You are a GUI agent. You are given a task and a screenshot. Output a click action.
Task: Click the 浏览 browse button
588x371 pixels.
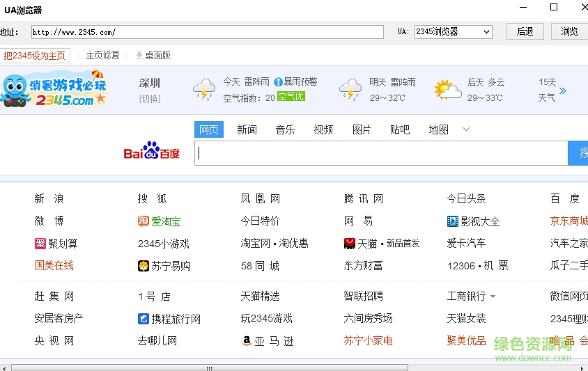pos(569,31)
